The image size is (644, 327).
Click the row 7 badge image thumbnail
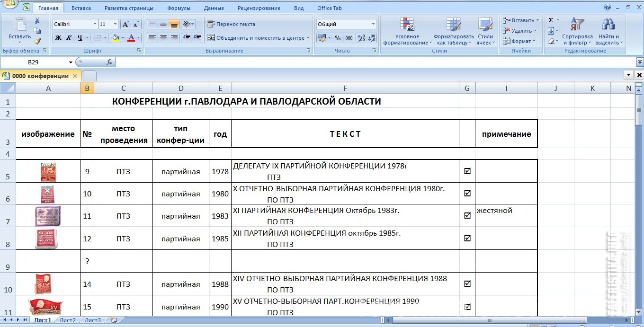pos(48,216)
